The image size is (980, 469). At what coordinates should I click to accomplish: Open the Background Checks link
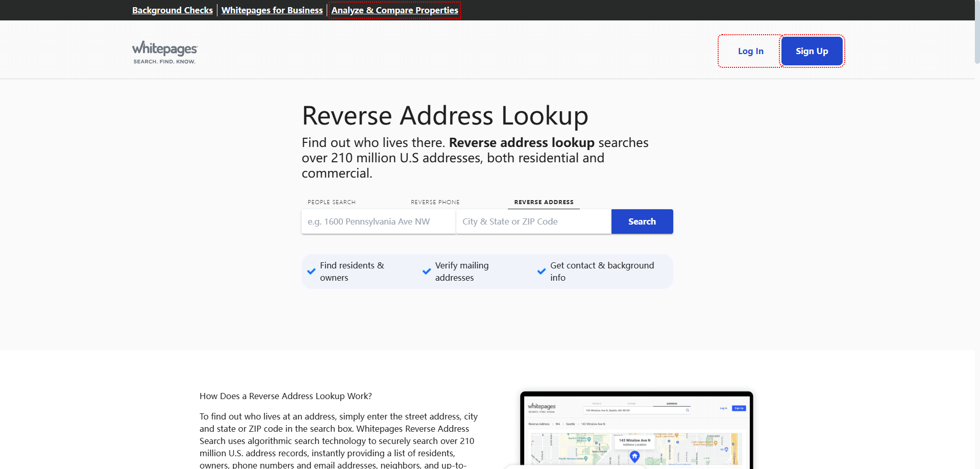(x=173, y=10)
